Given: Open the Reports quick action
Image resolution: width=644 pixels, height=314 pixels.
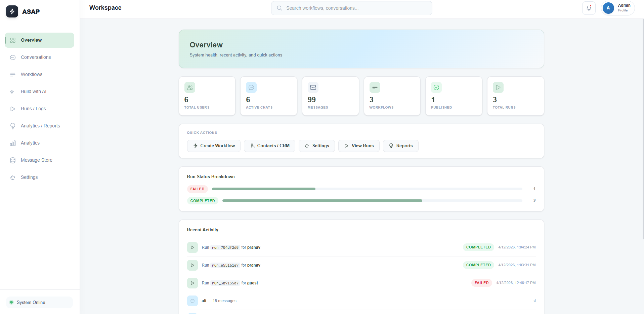Looking at the screenshot, I should tap(401, 146).
